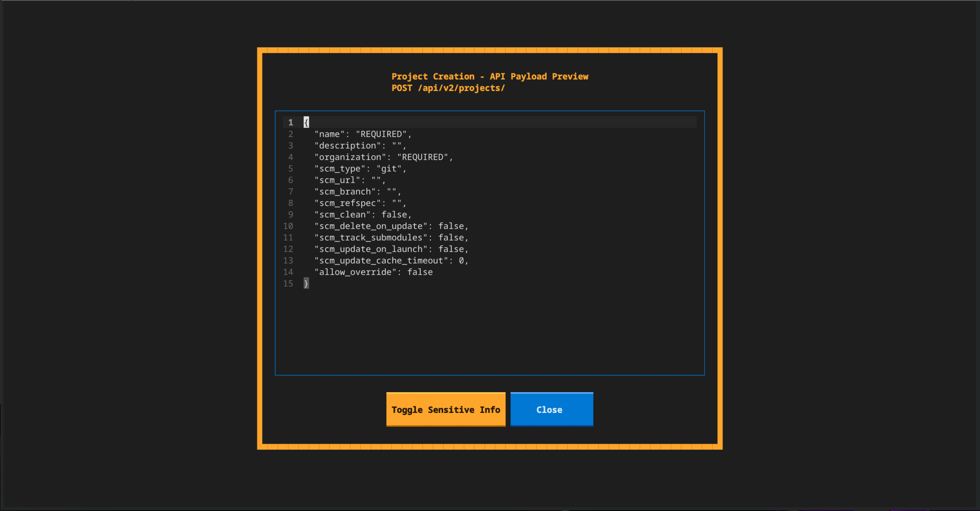Image resolution: width=980 pixels, height=511 pixels.
Task: Click the "scm_update_cache_timeout": 0 line
Action: point(391,260)
